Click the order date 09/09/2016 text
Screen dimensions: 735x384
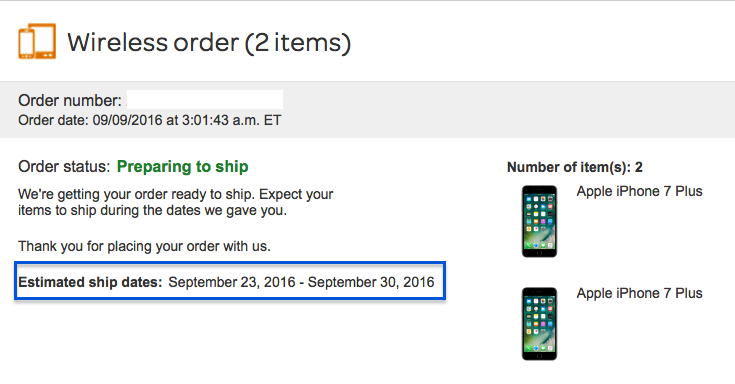pyautogui.click(x=127, y=120)
